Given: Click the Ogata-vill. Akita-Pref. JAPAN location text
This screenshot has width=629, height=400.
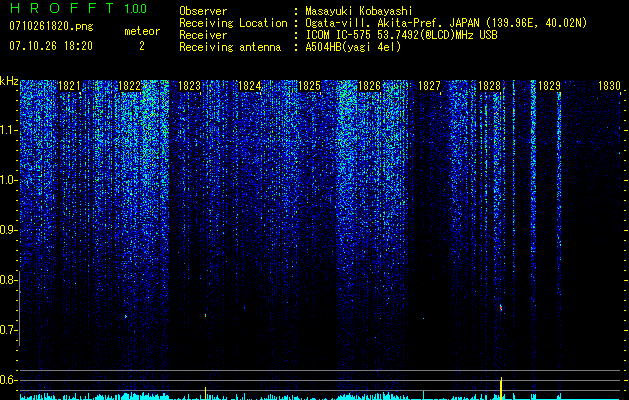Looking at the screenshot, I should coord(447,23).
